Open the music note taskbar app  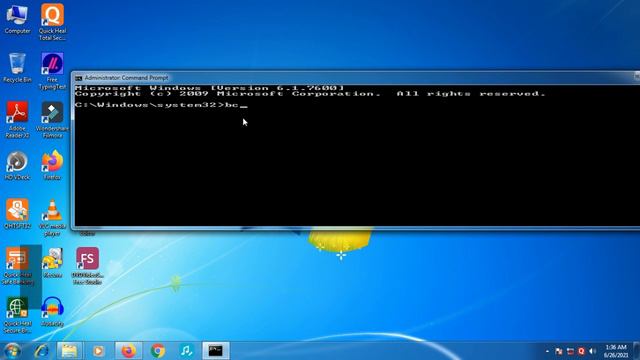tap(186, 351)
